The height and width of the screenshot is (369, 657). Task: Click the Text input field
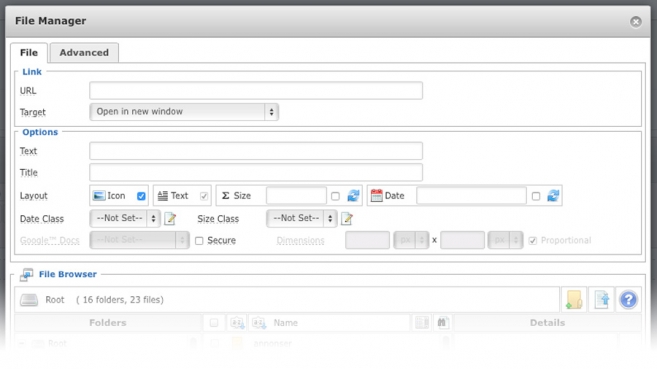coord(256,151)
